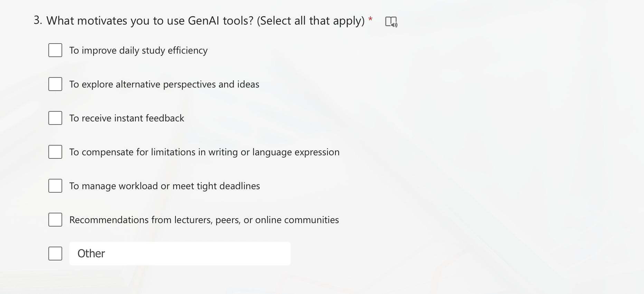Tick checkbox for 'Recommendations from lecturers, peers' option
Image resolution: width=644 pixels, height=294 pixels.
(55, 220)
